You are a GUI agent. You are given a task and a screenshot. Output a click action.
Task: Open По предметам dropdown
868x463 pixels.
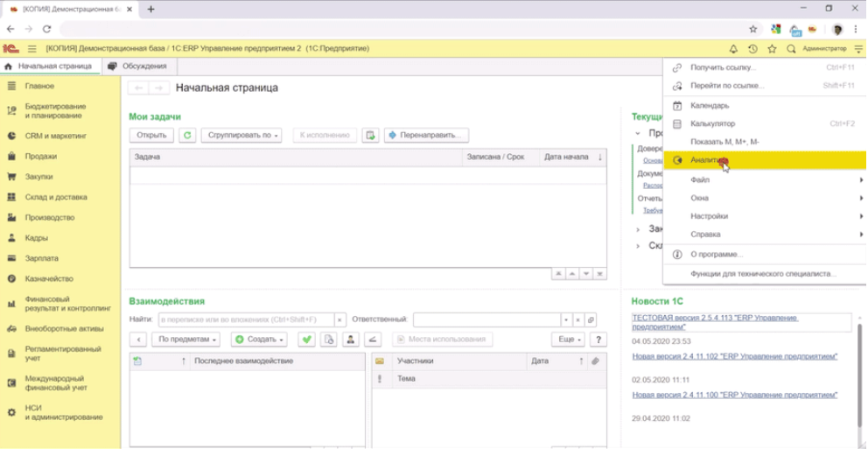coord(186,340)
